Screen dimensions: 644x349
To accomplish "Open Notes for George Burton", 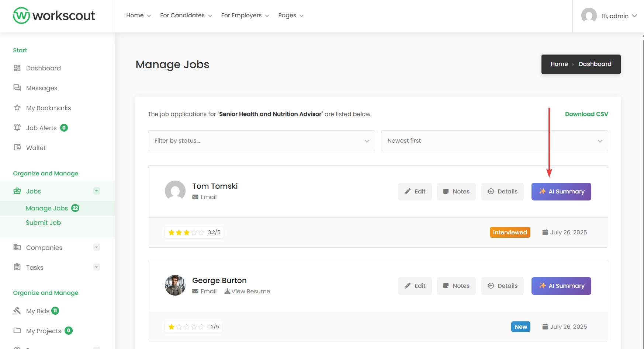I will coord(456,286).
